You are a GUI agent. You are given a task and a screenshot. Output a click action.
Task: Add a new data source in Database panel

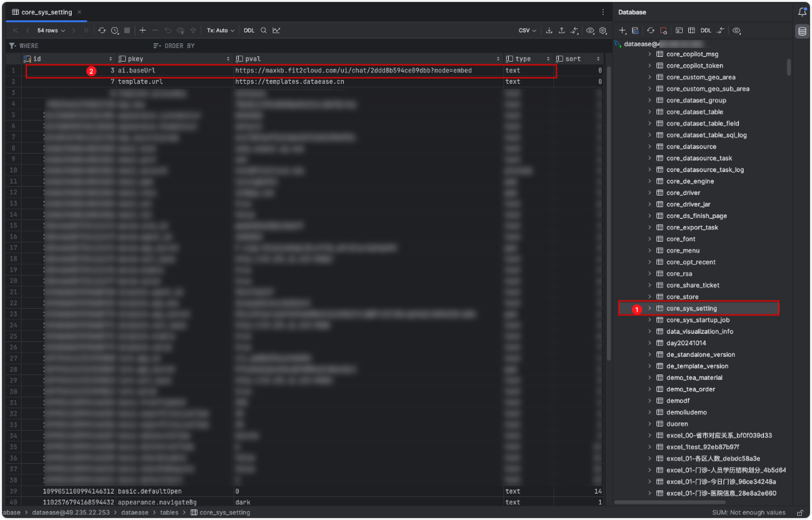click(x=623, y=30)
